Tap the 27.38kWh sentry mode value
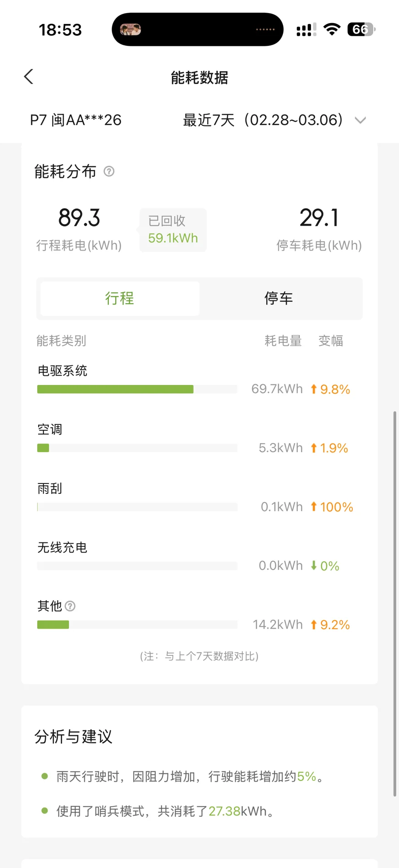This screenshot has width=399, height=868. point(224,811)
